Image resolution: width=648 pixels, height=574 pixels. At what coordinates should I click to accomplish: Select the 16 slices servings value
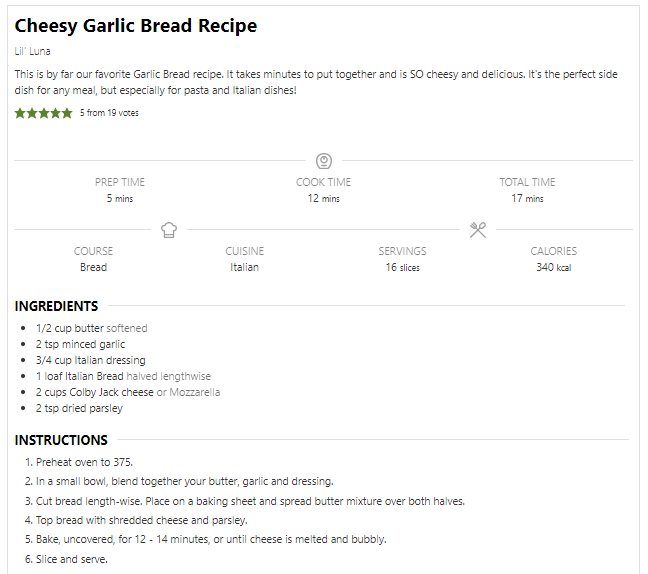coord(403,267)
